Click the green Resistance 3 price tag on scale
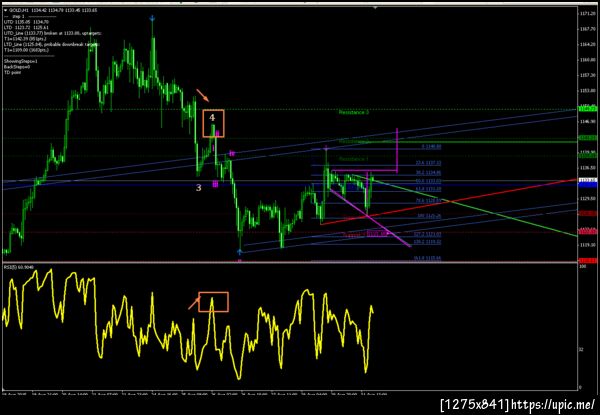The height and width of the screenshot is (415, 600). point(587,109)
